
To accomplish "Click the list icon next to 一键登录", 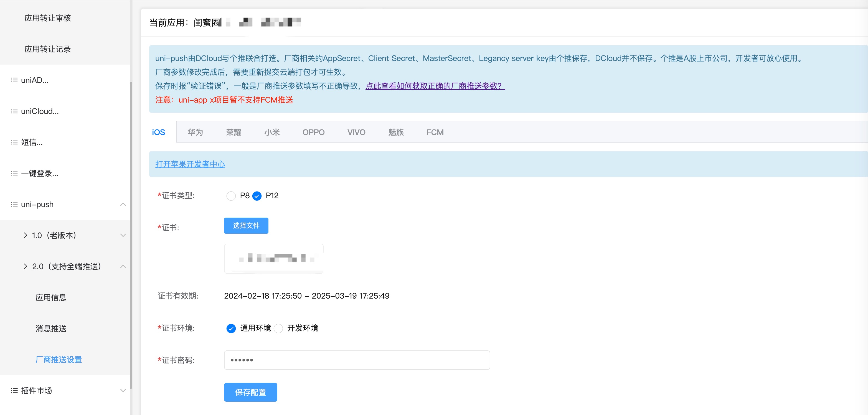I will (14, 173).
